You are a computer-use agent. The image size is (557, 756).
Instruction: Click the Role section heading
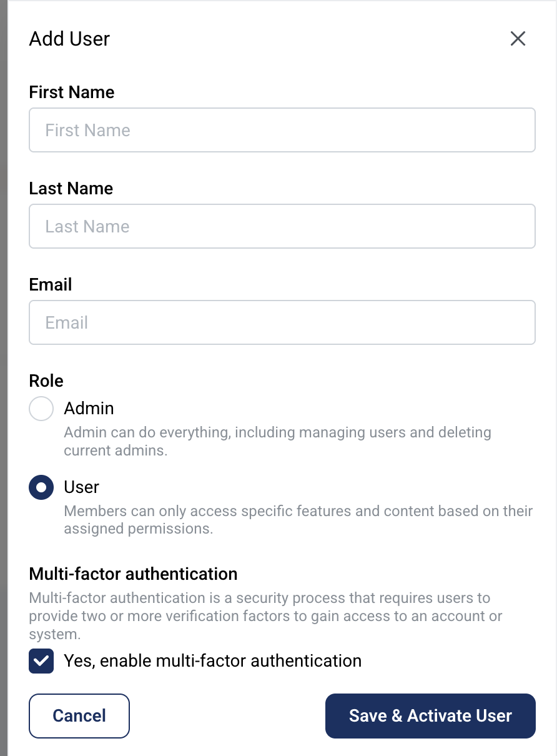46,380
